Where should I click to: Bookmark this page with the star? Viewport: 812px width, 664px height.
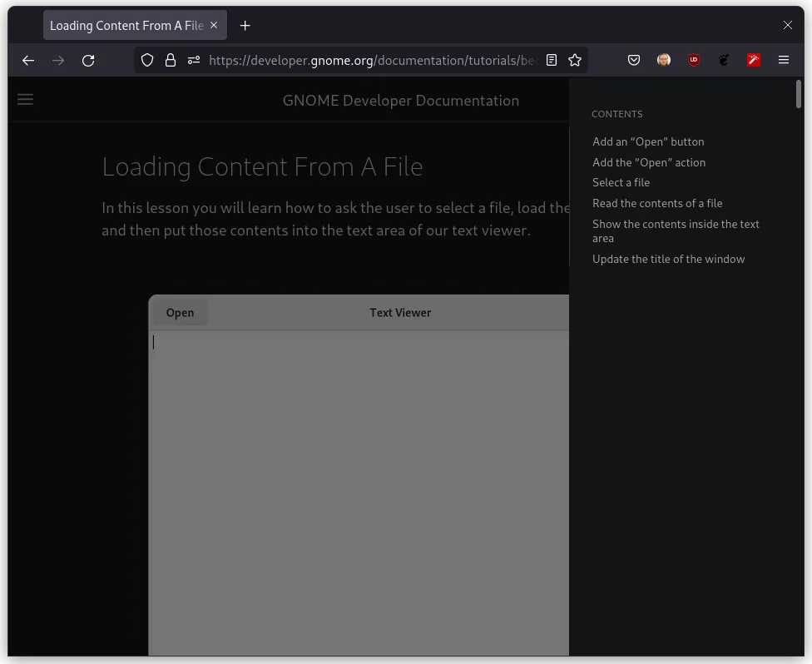click(575, 60)
